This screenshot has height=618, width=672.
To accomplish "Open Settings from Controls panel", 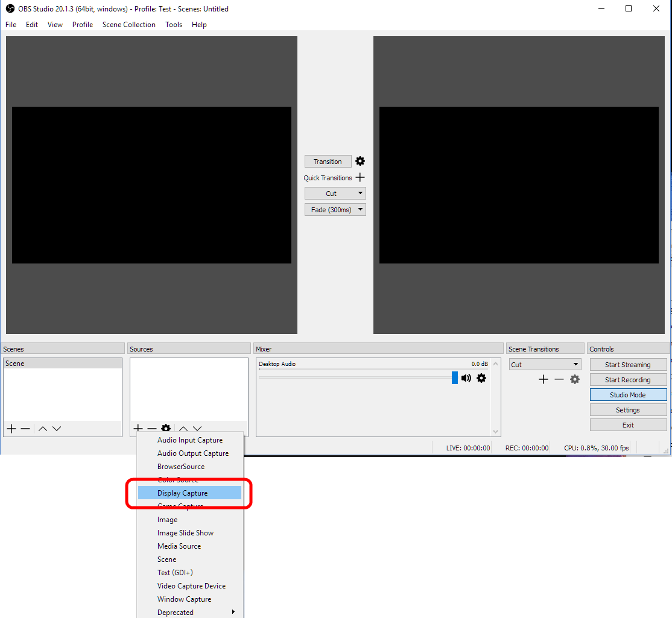I will (628, 410).
